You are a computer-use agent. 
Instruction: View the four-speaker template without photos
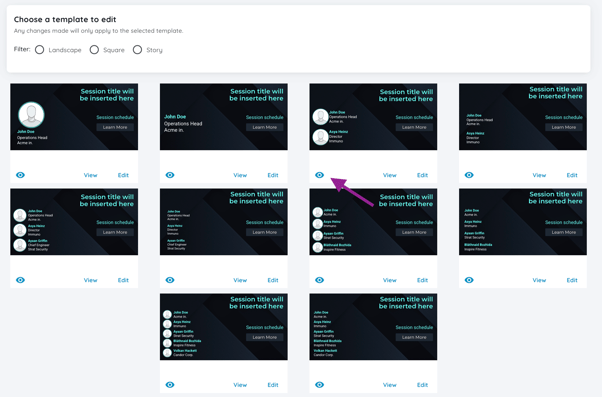[539, 280]
